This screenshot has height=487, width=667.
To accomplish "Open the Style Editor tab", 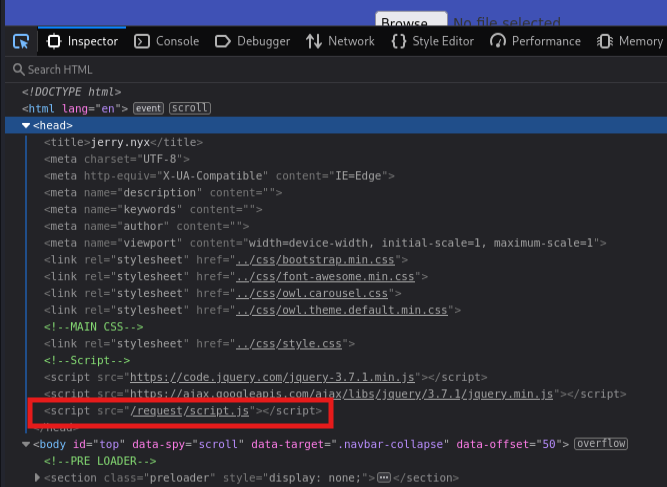I will (443, 41).
